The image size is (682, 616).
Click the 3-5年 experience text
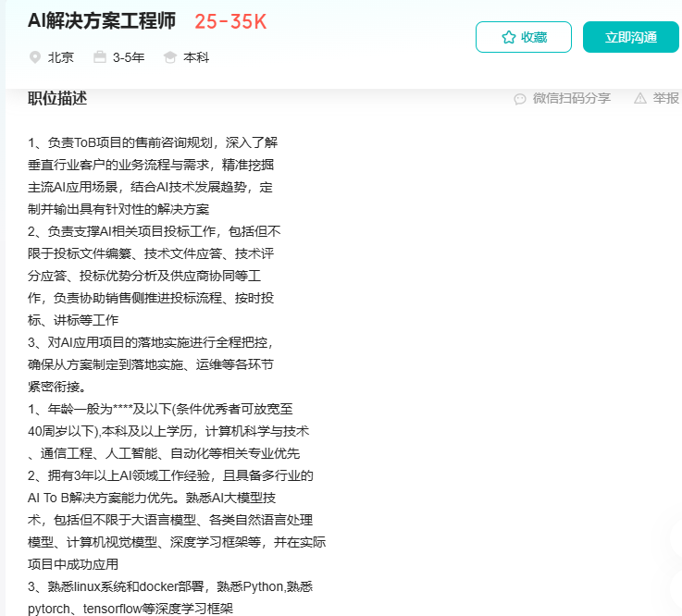point(129,57)
